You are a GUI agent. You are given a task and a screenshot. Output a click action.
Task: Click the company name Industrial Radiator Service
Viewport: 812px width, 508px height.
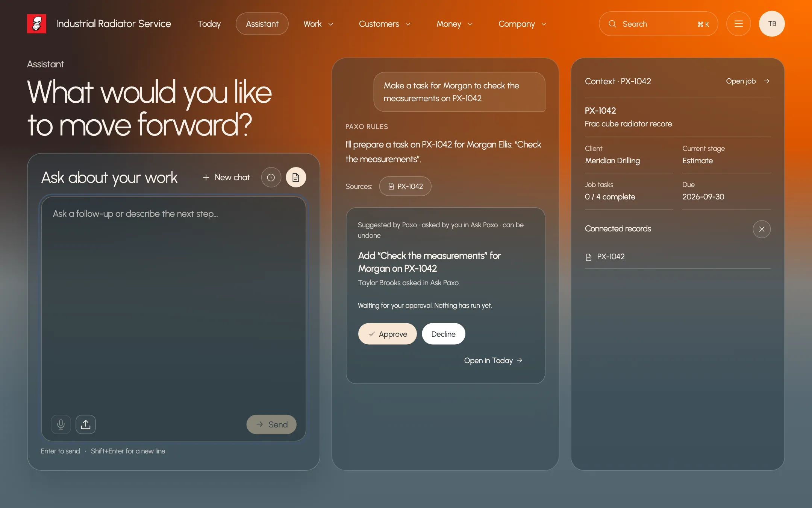(x=114, y=24)
